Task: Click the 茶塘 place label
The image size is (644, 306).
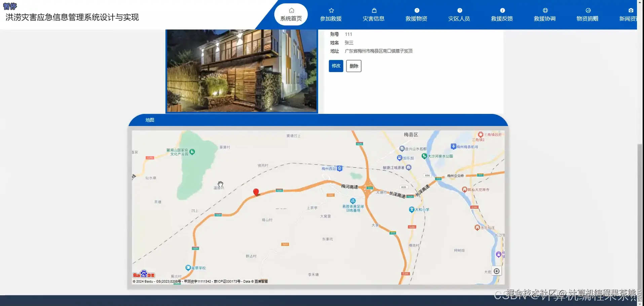Action: tap(158, 202)
